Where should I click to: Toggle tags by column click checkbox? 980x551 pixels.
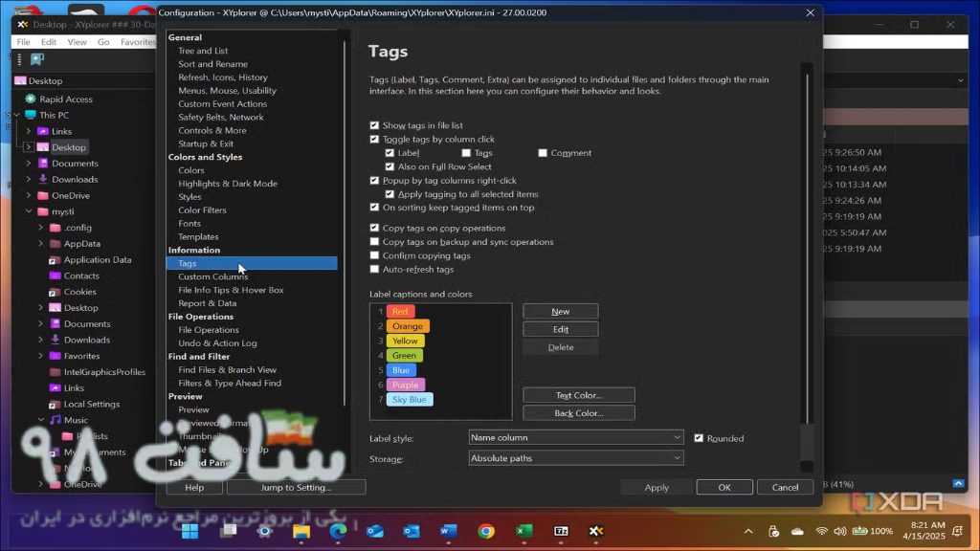[x=374, y=140]
